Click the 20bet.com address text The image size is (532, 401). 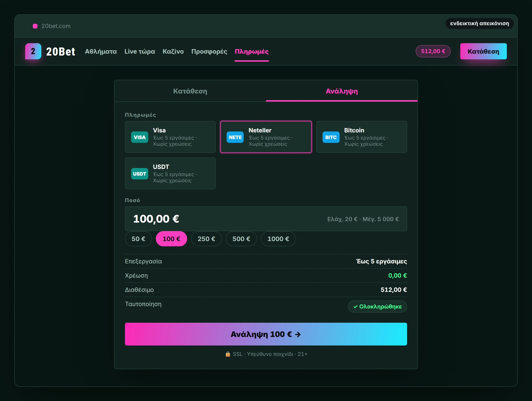click(56, 26)
